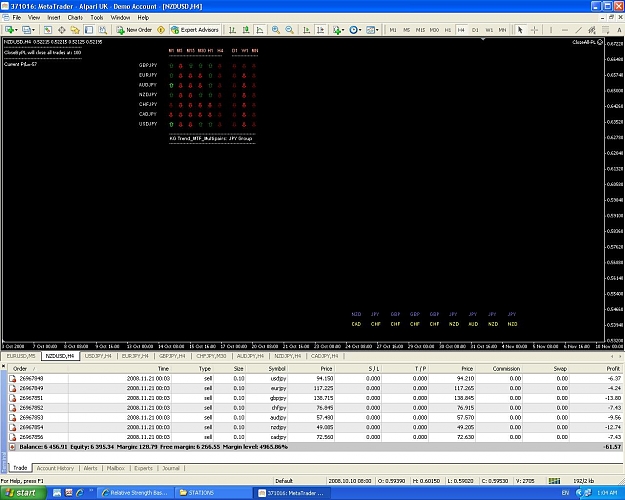This screenshot has height=500, width=625.
Task: Switch to the USDJPY,H4 chart tab
Action: pyautogui.click(x=98, y=356)
